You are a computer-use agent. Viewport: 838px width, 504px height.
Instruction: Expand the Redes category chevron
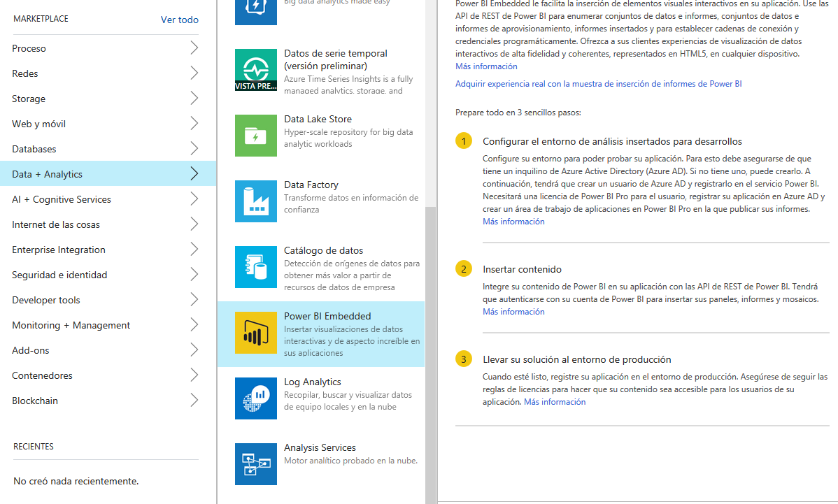[194, 73]
